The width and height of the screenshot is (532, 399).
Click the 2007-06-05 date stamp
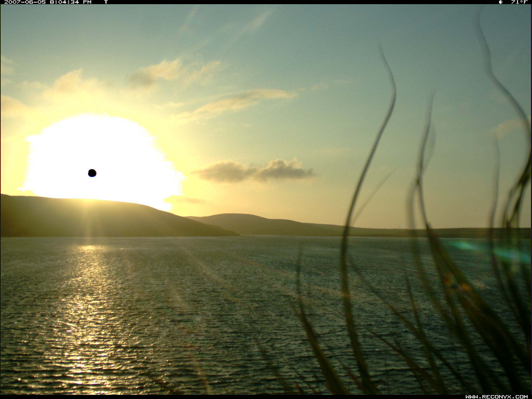[25, 2]
